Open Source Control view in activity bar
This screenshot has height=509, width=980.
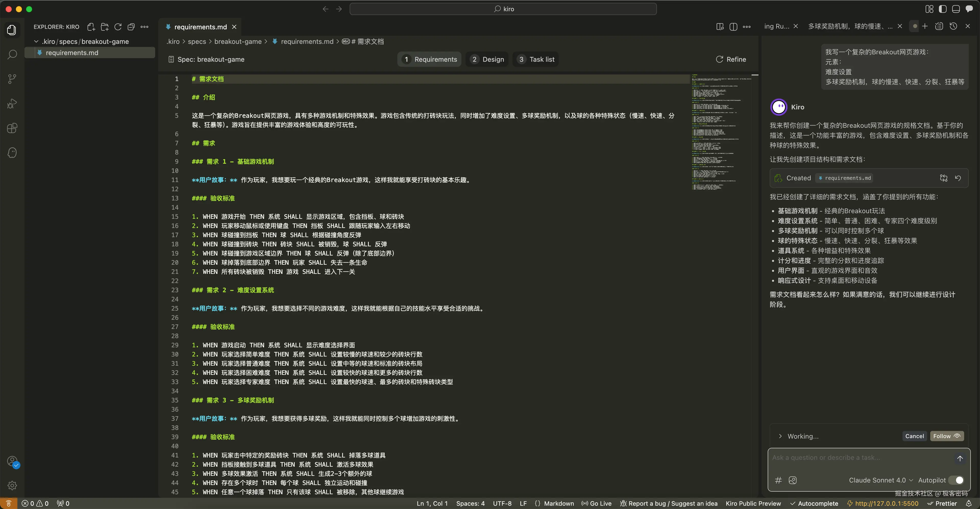[12, 79]
